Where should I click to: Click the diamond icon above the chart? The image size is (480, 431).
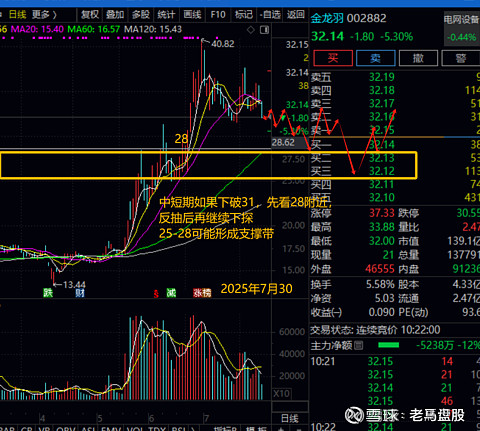click(x=250, y=30)
